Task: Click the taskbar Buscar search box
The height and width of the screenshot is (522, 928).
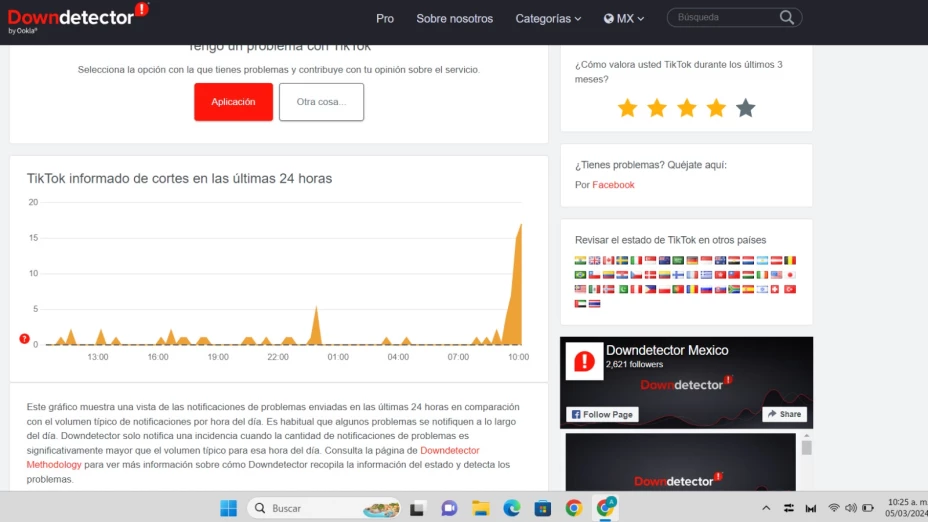Action: pyautogui.click(x=324, y=508)
